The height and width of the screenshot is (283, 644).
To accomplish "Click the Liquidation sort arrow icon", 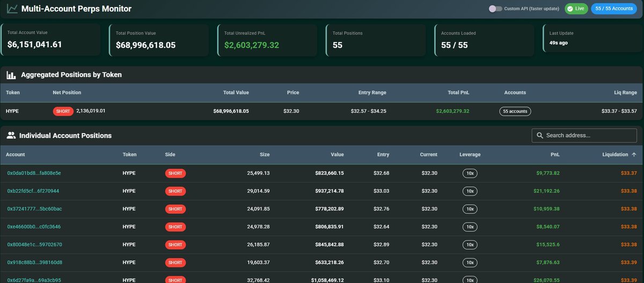I will tap(634, 154).
